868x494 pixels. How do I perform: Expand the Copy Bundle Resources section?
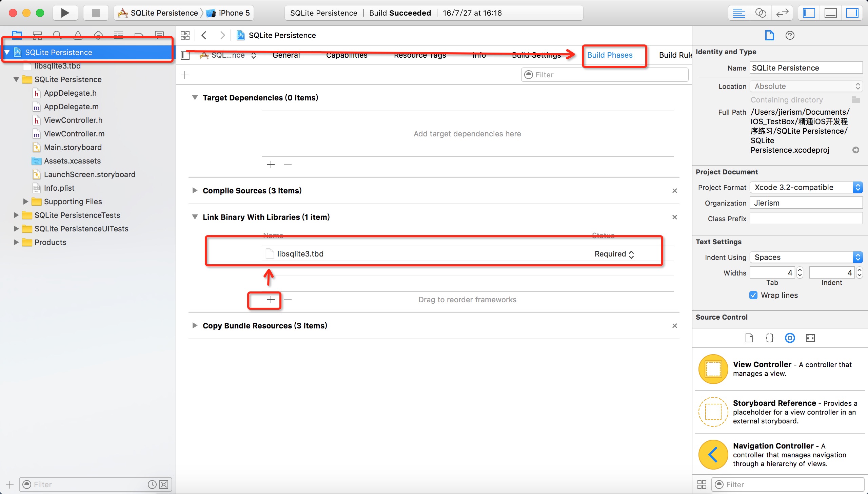click(195, 325)
